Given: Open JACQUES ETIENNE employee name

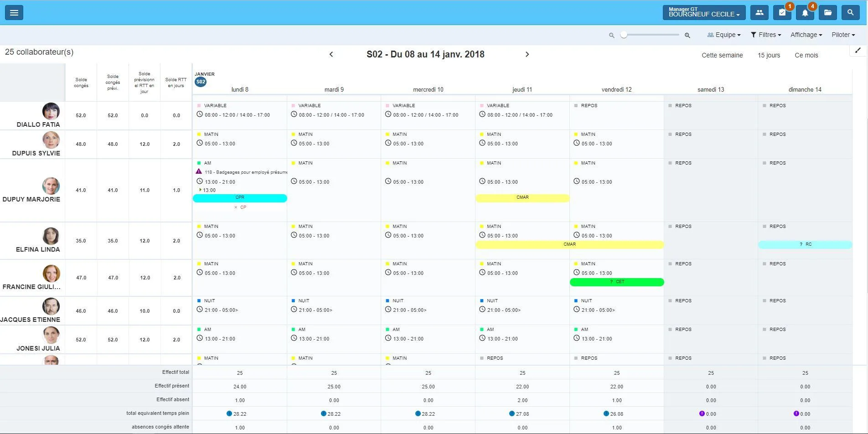Looking at the screenshot, I should pyautogui.click(x=30, y=320).
